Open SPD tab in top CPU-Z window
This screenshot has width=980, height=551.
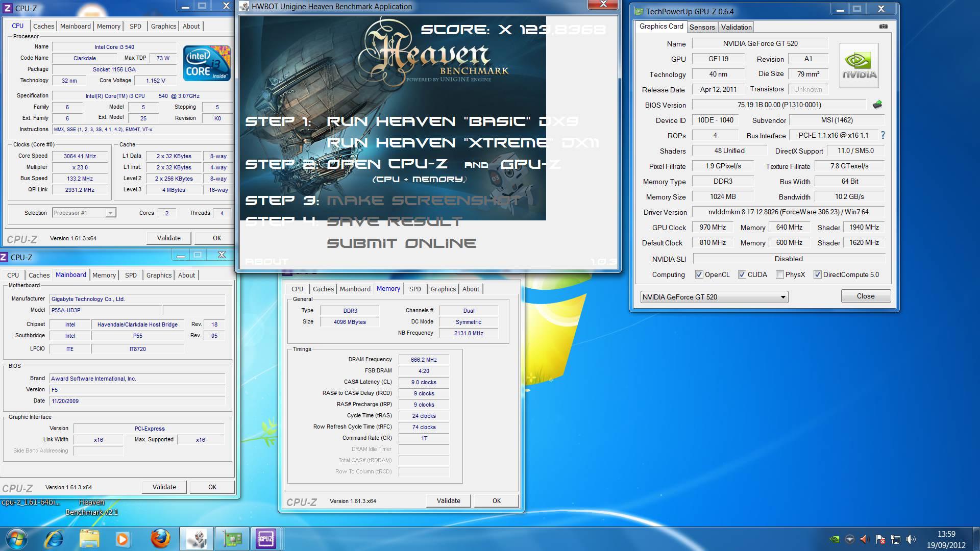point(135,26)
